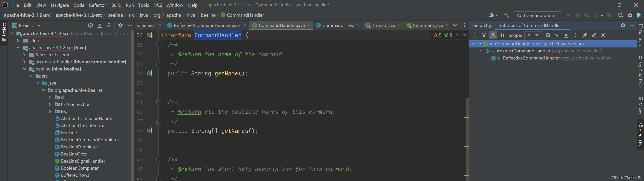Close the Subtypes of CommandHandler tab
The height and width of the screenshot is (181, 644).
point(565,26)
